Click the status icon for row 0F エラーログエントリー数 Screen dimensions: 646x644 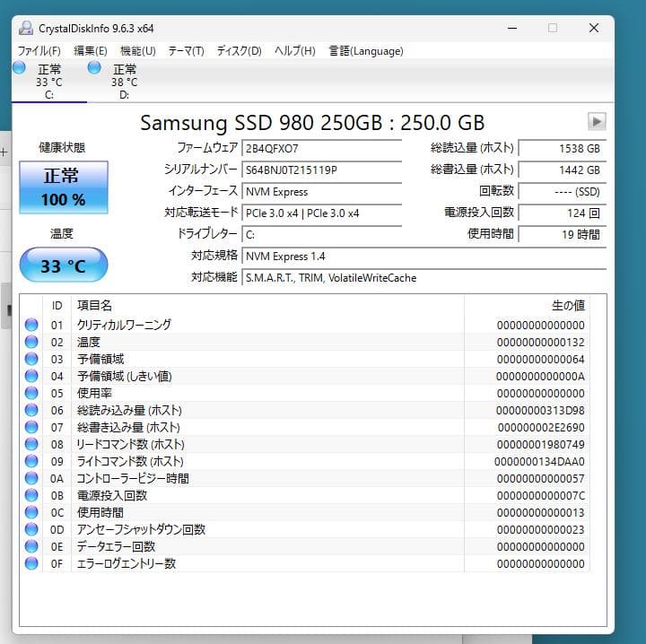[31, 563]
